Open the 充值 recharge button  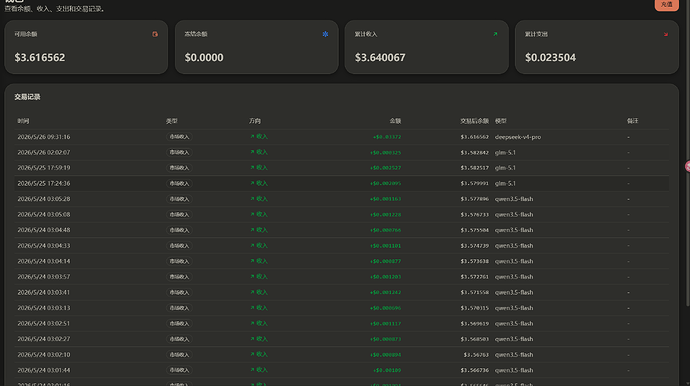point(667,4)
